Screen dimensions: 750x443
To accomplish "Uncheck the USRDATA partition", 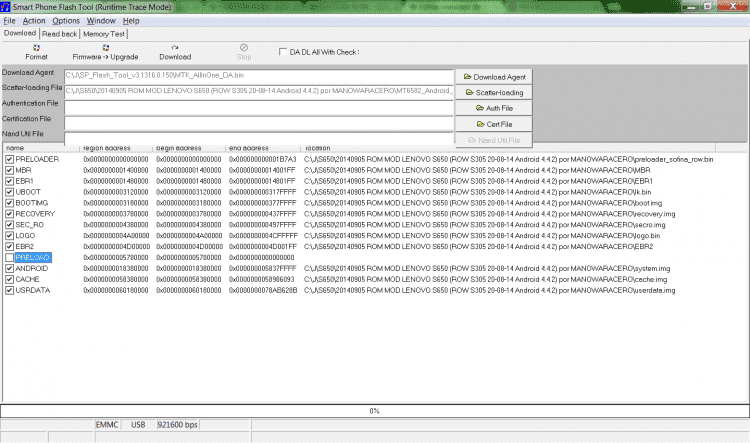I will [10, 290].
